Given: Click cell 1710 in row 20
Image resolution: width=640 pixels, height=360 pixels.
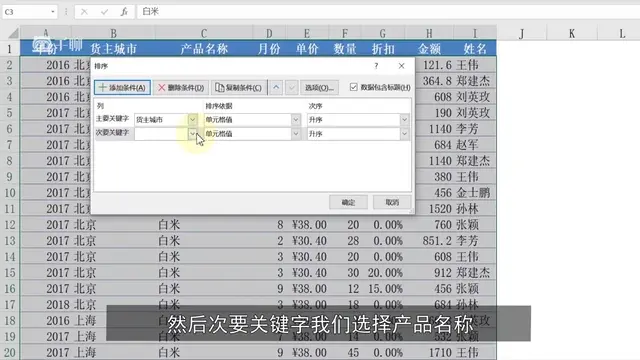Looking at the screenshot, I should pyautogui.click(x=429, y=352).
